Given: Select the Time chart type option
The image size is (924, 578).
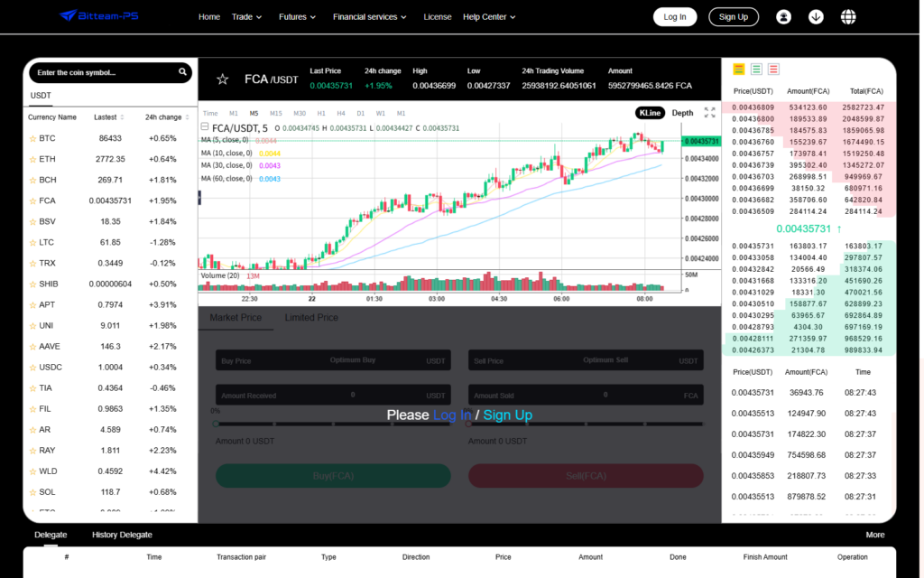Looking at the screenshot, I should (210, 113).
